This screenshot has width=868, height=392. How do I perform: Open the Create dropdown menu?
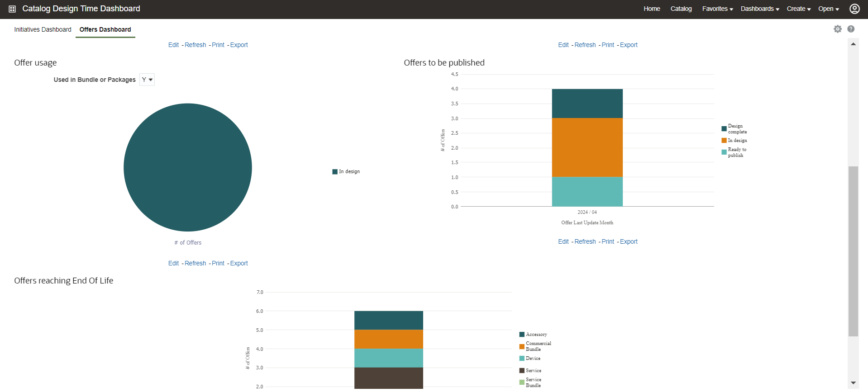pos(798,9)
